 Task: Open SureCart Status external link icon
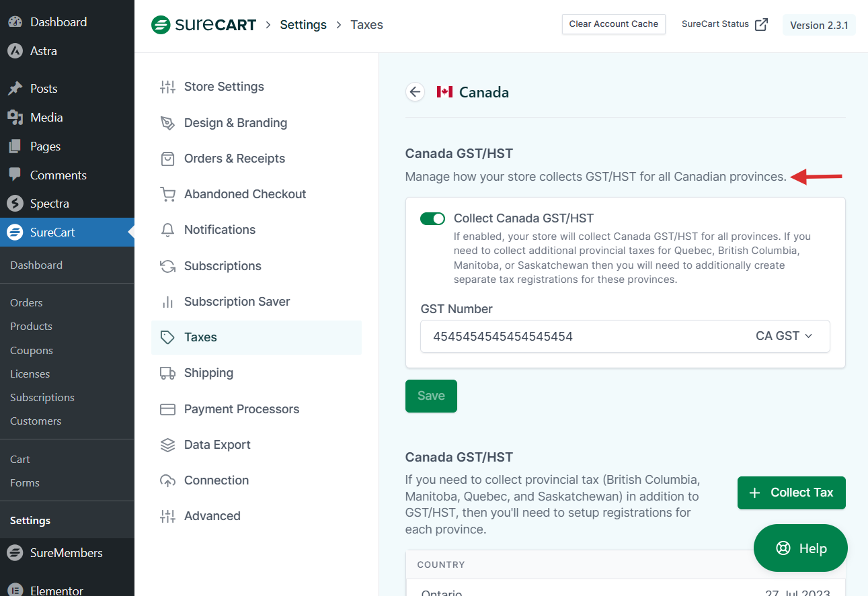tap(761, 25)
